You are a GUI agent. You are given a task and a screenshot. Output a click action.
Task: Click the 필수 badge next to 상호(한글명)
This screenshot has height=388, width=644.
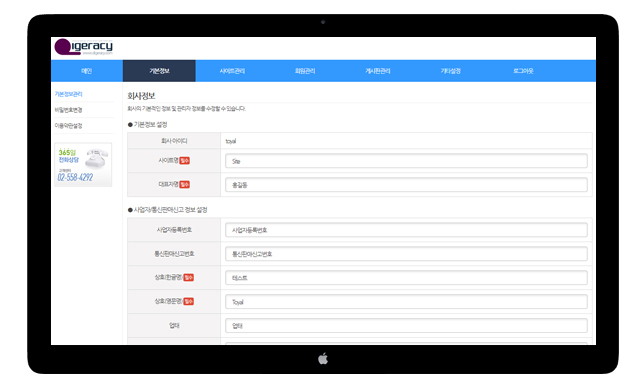189,278
